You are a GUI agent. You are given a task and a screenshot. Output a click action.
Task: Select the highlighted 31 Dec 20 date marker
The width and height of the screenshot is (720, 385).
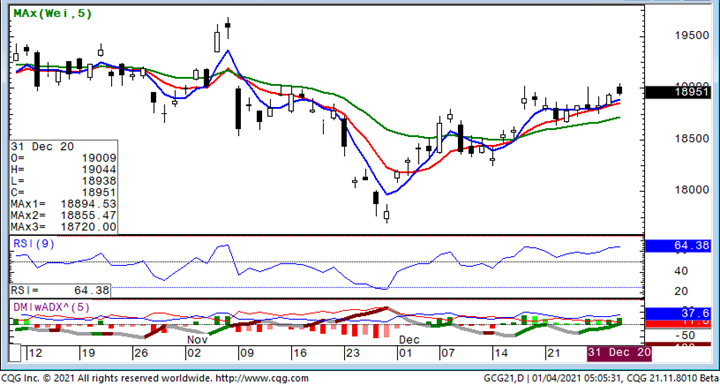point(619,353)
